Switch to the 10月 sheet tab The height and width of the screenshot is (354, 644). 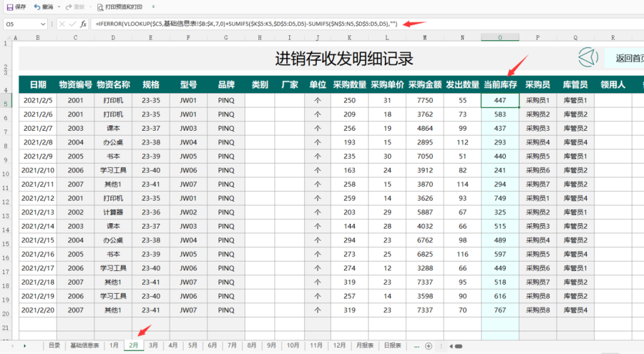coord(293,345)
